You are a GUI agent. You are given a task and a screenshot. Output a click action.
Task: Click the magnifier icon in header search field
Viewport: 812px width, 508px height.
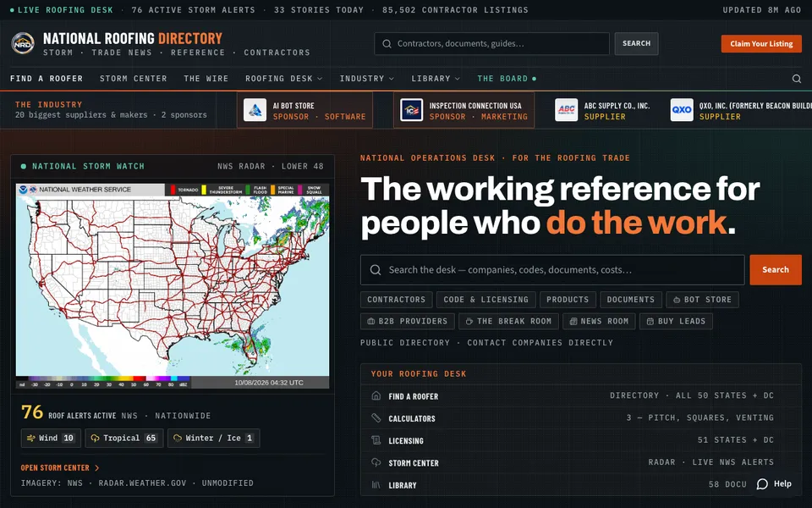point(387,43)
